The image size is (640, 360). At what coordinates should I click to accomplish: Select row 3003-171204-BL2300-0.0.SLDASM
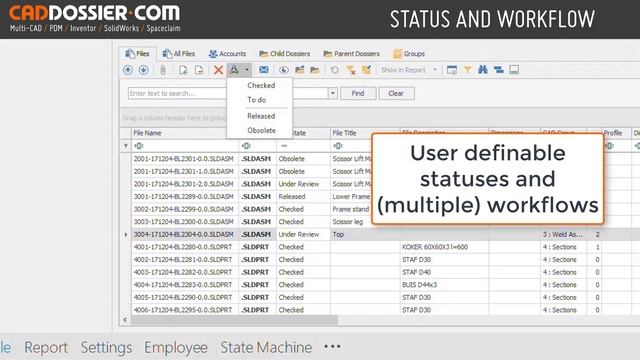click(184, 222)
